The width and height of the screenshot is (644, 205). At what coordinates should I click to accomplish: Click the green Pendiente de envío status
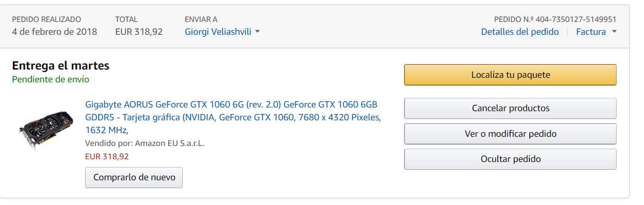click(50, 80)
